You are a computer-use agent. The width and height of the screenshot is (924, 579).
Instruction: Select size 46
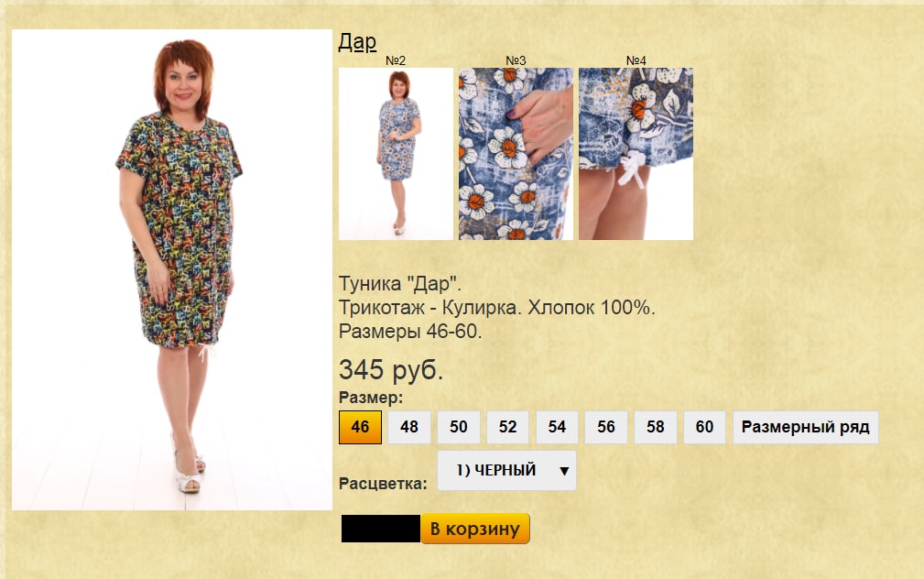(x=360, y=427)
